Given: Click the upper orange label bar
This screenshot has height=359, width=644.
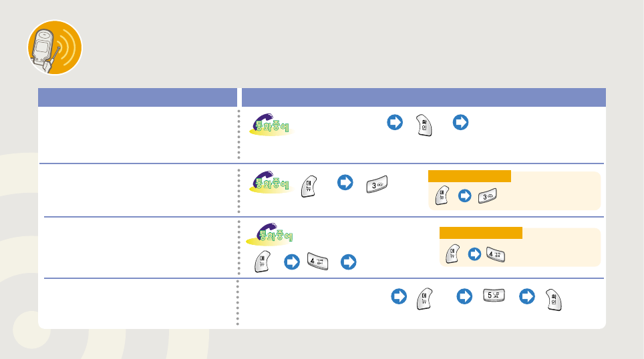Looking at the screenshot, I should [469, 176].
